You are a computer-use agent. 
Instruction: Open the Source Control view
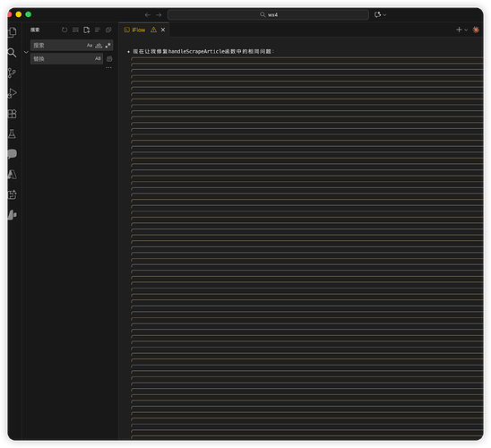coord(12,73)
